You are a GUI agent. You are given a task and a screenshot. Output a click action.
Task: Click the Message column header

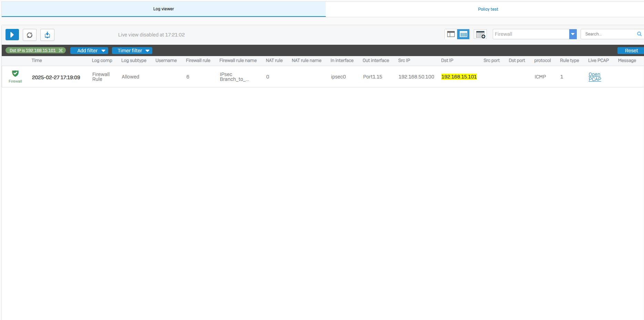(x=627, y=61)
